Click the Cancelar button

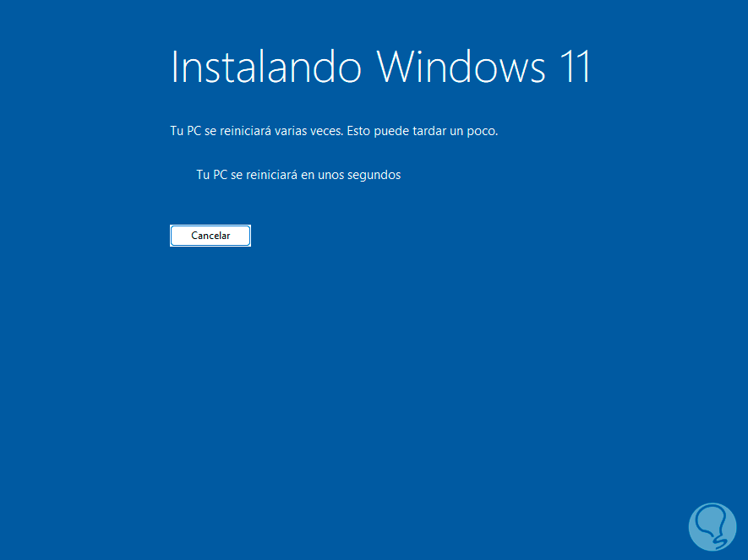click(210, 236)
